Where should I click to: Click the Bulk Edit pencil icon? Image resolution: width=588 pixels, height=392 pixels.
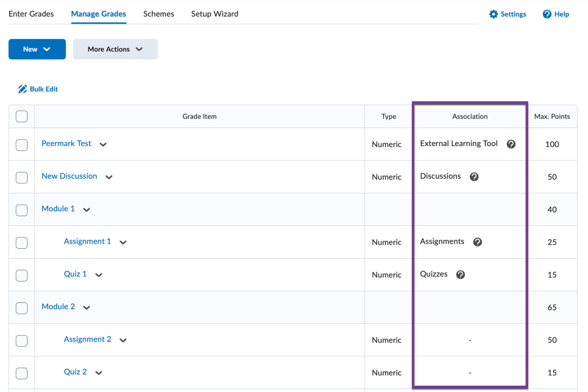coord(22,89)
